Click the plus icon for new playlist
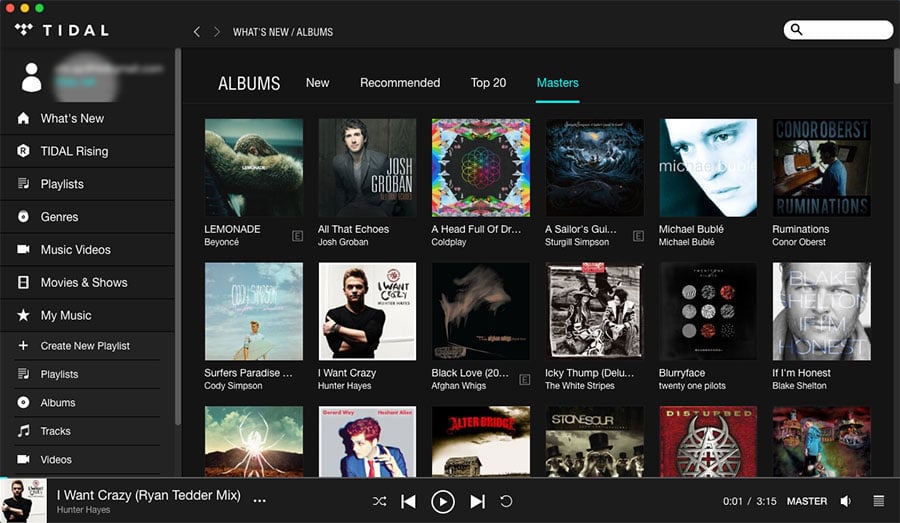900x523 pixels. tap(23, 346)
